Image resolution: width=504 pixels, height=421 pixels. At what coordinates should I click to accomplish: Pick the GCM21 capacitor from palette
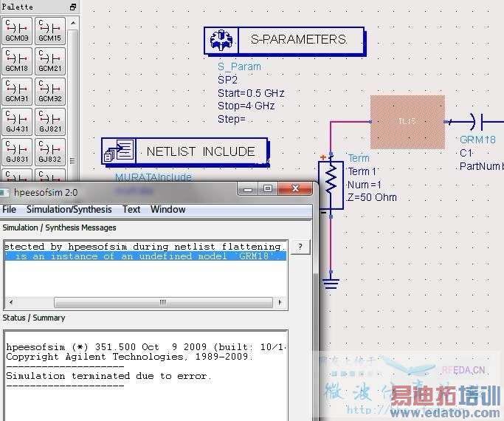(50, 61)
